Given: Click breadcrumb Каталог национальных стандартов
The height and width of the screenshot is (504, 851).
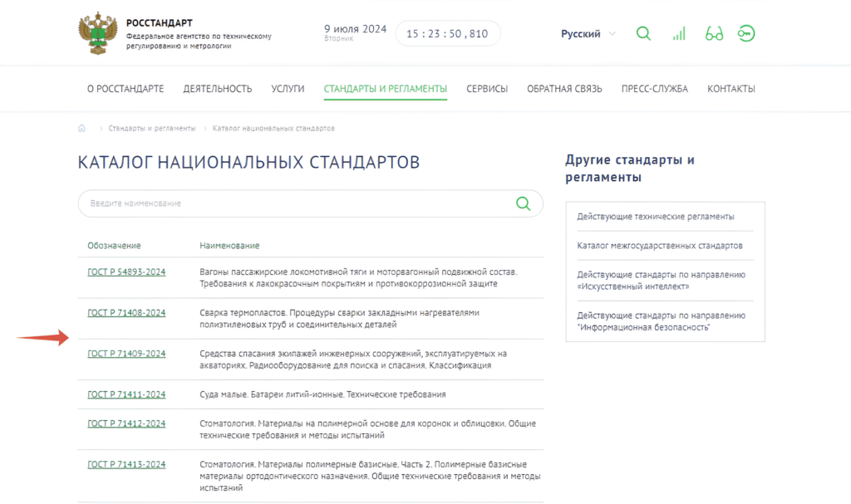Looking at the screenshot, I should point(273,129).
